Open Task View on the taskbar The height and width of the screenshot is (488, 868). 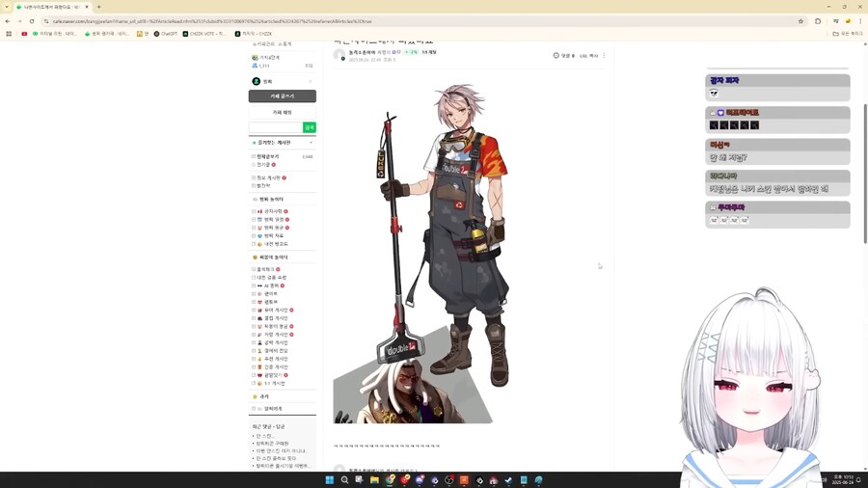pos(360,479)
